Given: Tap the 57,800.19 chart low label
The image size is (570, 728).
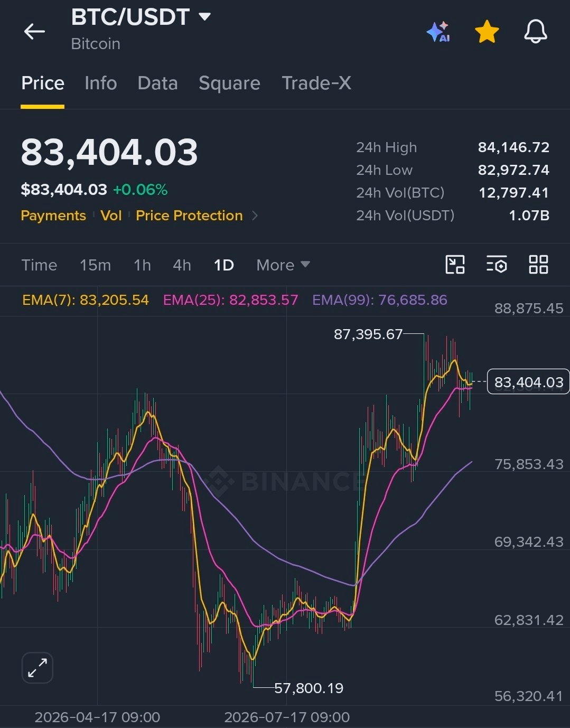Looking at the screenshot, I should (x=309, y=688).
